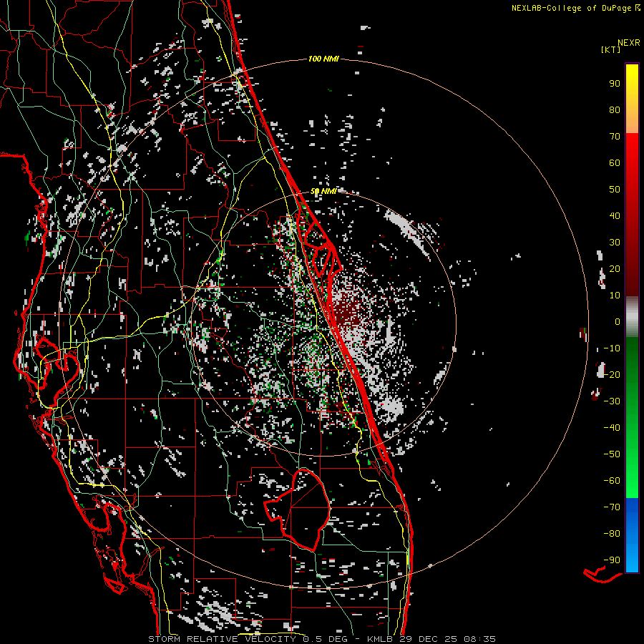Click the [KT] units label
Screen dimensions: 644x644
(x=610, y=50)
